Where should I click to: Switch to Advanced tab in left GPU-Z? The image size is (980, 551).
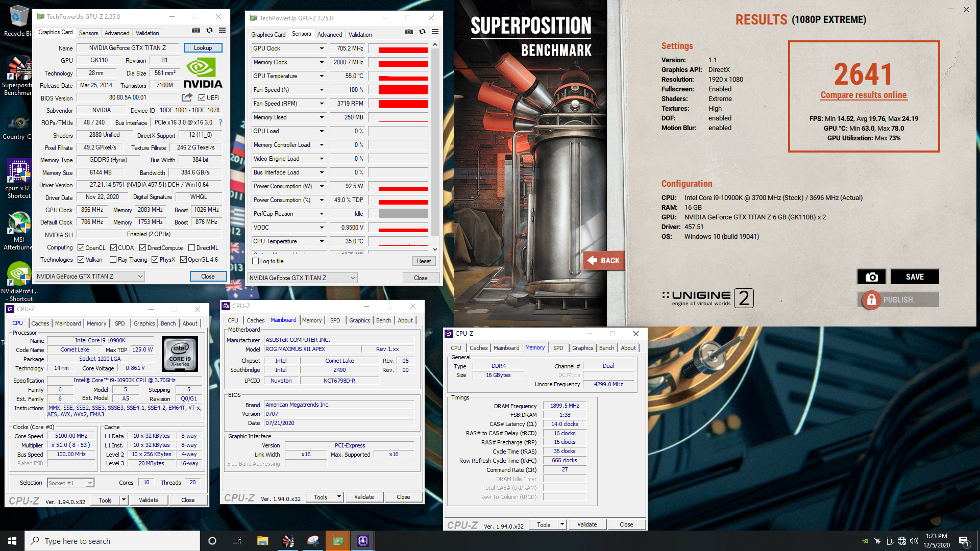(117, 33)
